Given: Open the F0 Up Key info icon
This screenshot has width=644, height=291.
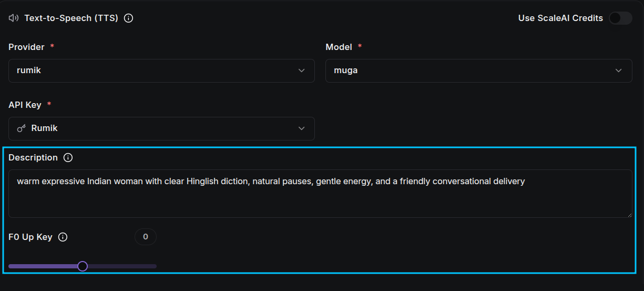Looking at the screenshot, I should (x=63, y=237).
